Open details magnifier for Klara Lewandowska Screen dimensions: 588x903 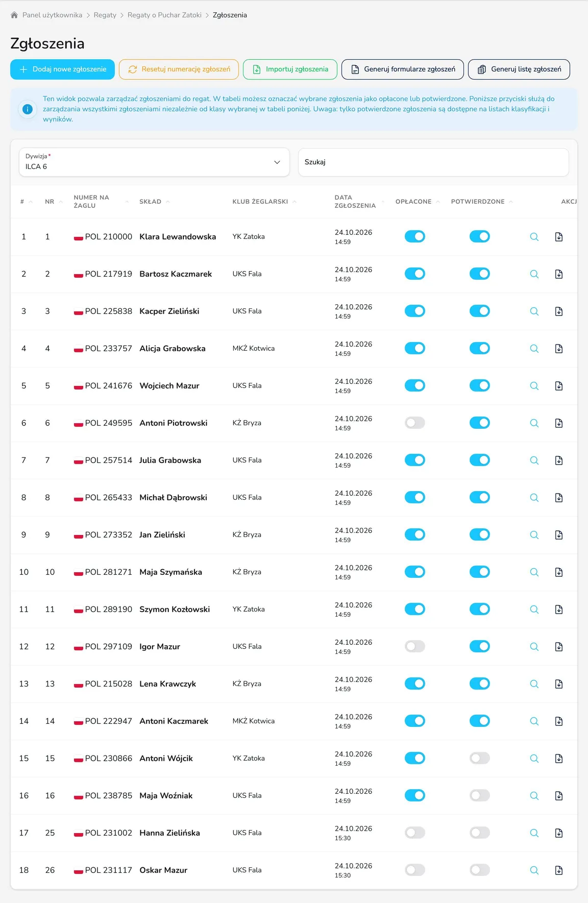(x=534, y=237)
